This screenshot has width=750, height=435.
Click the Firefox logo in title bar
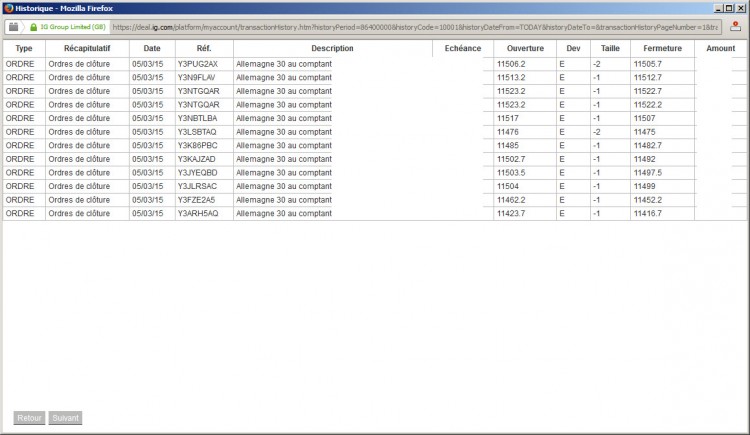click(8, 8)
